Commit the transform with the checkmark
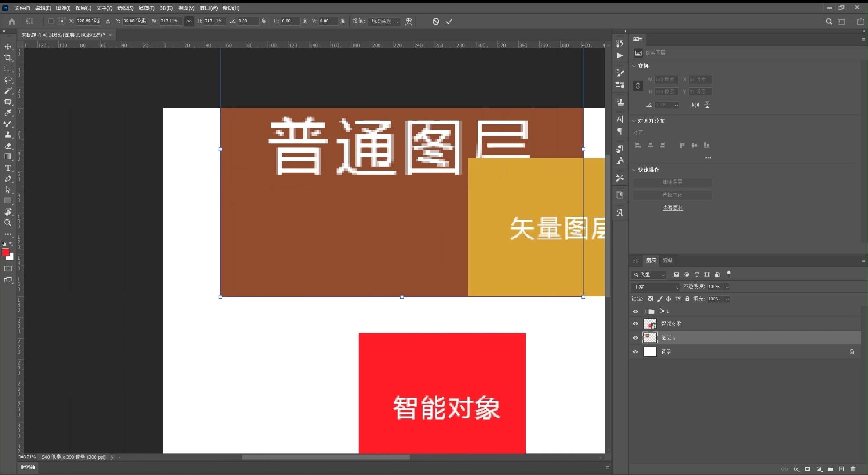868x475 pixels. [x=449, y=21]
